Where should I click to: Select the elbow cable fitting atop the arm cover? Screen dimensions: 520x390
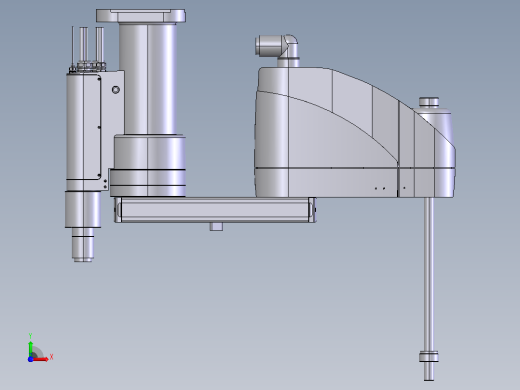click(x=277, y=50)
